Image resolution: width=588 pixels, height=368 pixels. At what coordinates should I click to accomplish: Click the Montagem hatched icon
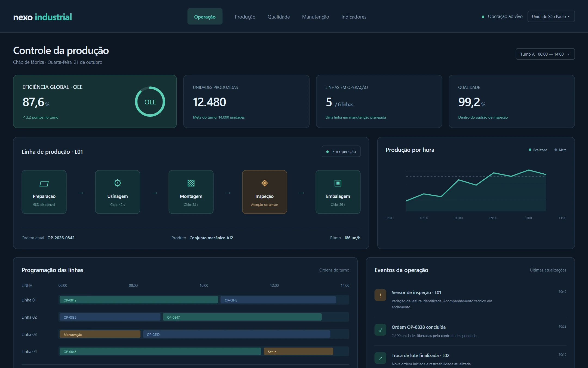191,183
